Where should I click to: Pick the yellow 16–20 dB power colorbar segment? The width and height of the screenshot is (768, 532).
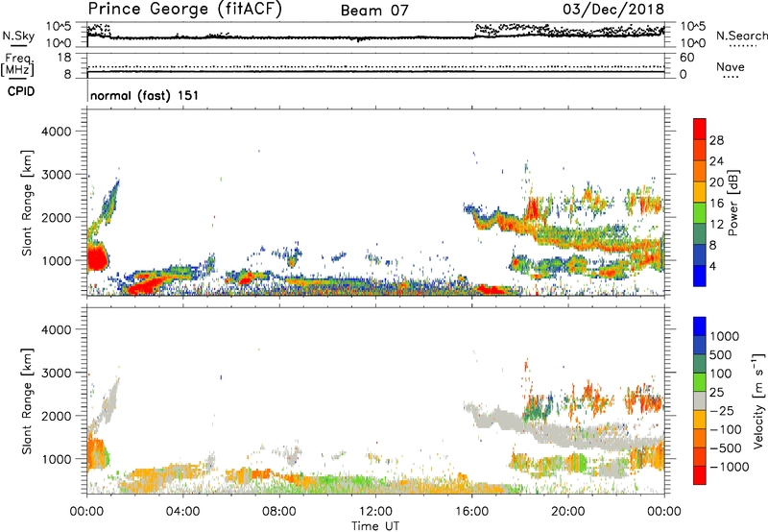[x=700, y=192]
